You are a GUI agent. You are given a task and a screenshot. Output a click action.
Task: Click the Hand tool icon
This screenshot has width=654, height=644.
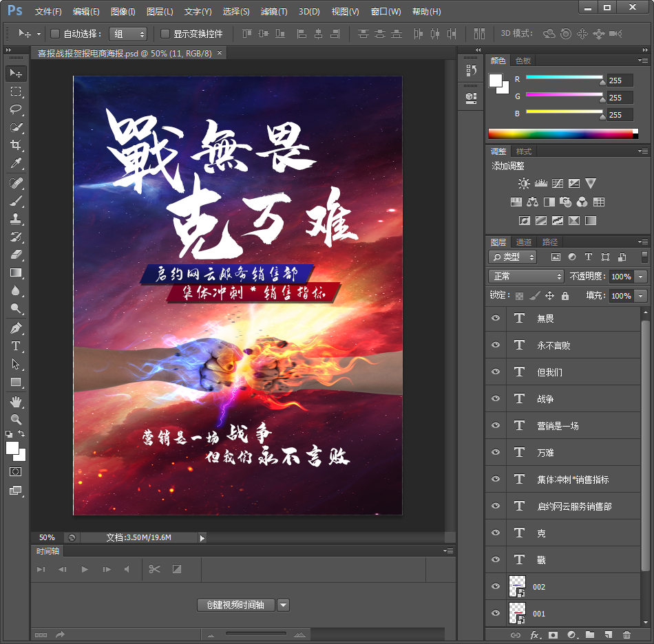coord(16,401)
